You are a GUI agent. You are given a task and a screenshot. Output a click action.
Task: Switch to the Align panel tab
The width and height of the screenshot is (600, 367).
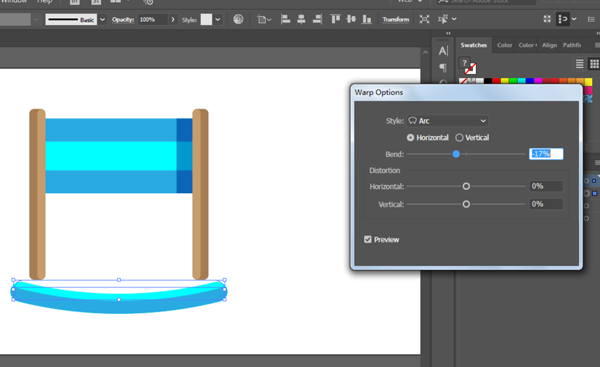point(549,45)
